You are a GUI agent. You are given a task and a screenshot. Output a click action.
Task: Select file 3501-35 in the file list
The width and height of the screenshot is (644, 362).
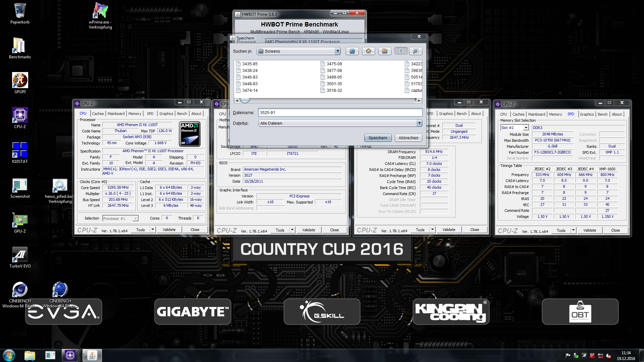pos(331,84)
